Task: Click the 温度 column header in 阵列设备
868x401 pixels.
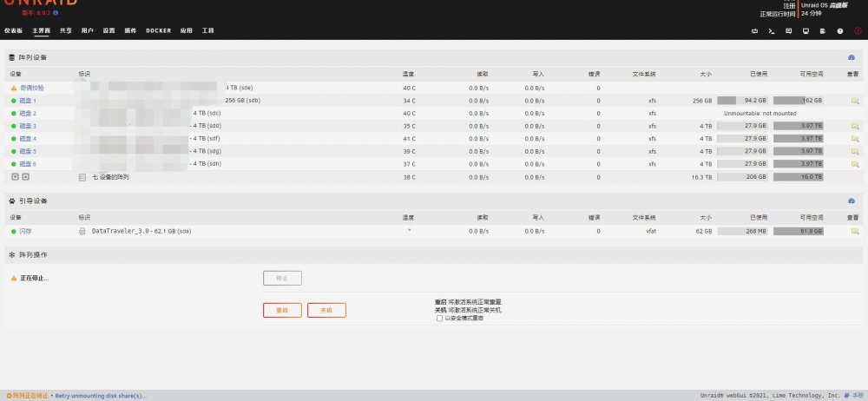Action: pyautogui.click(x=409, y=74)
